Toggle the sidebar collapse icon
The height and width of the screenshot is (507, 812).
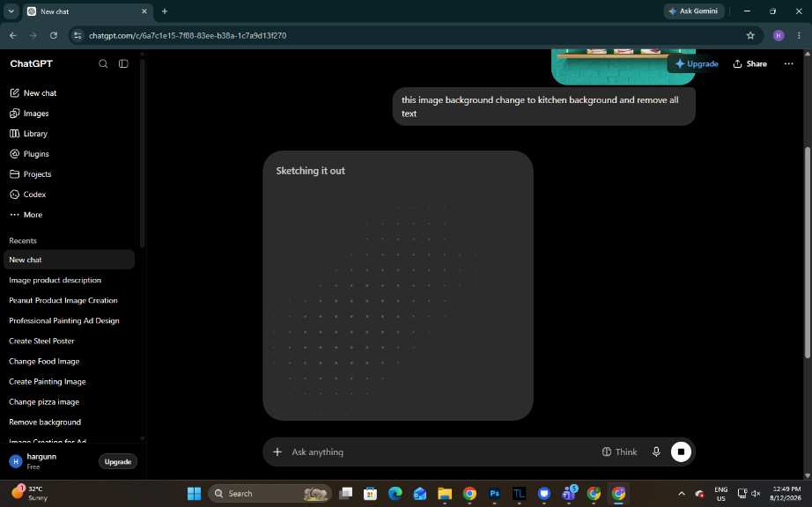click(x=123, y=63)
